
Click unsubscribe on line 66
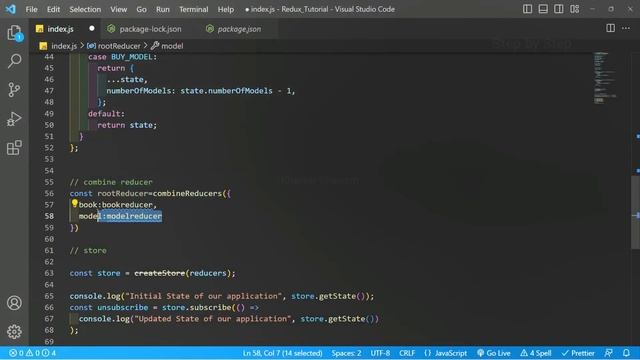[122, 307]
